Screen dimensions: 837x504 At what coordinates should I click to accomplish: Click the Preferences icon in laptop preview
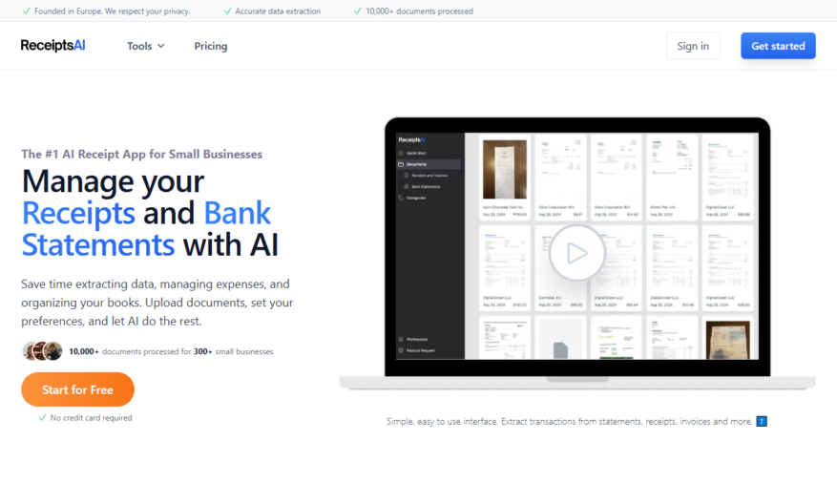click(401, 339)
